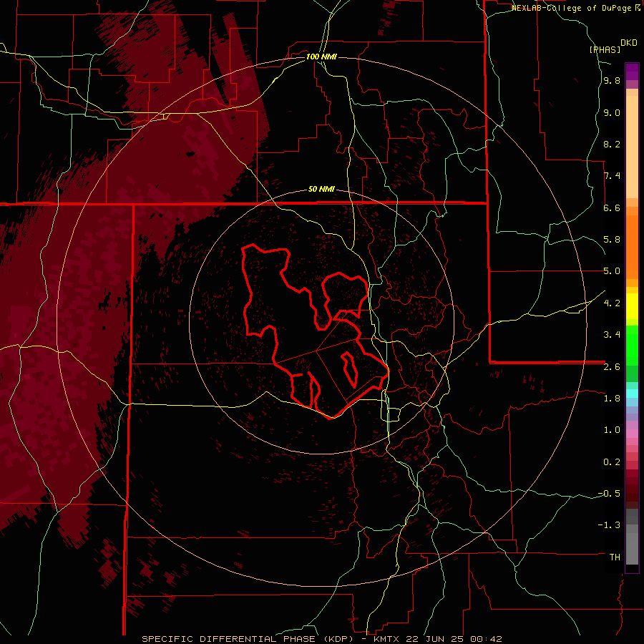Click the 50 NMI range ring label

[321, 190]
